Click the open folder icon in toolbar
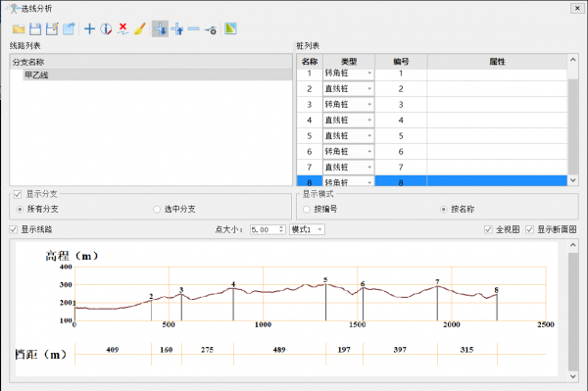The width and height of the screenshot is (588, 391). pyautogui.click(x=19, y=28)
